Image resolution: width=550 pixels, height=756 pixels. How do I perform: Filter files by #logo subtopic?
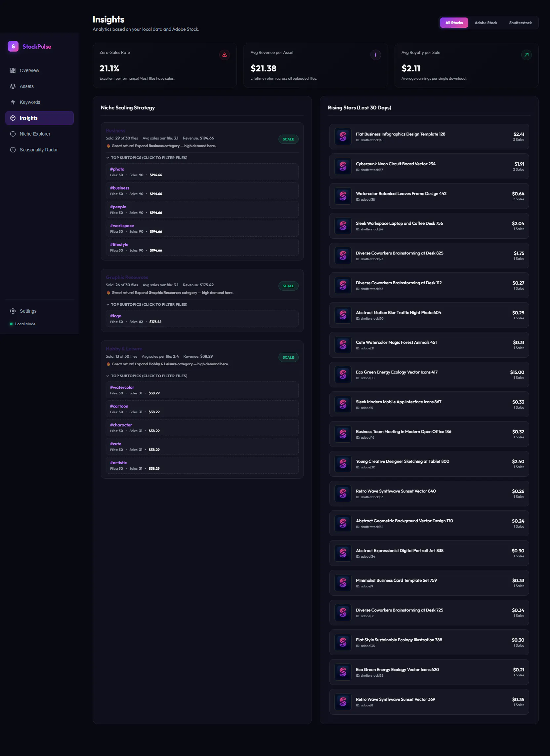click(x=202, y=319)
